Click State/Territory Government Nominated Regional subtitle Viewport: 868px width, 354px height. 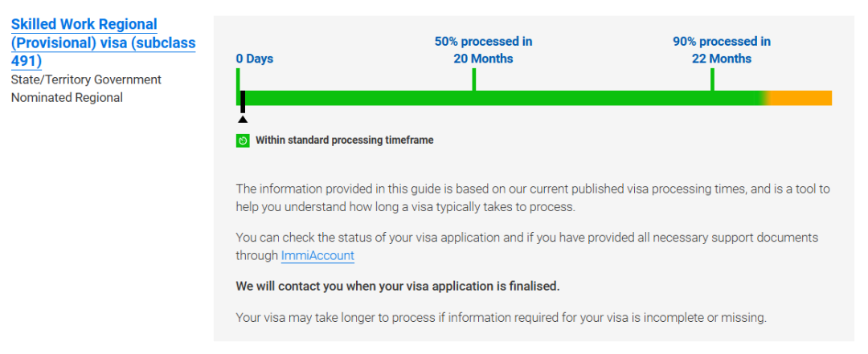tap(86, 88)
